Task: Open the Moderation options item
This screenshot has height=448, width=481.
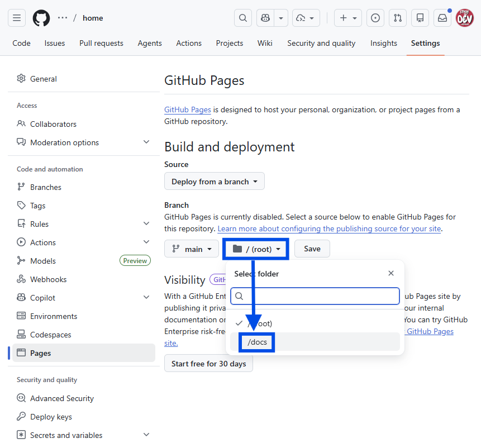Action: click(x=64, y=142)
